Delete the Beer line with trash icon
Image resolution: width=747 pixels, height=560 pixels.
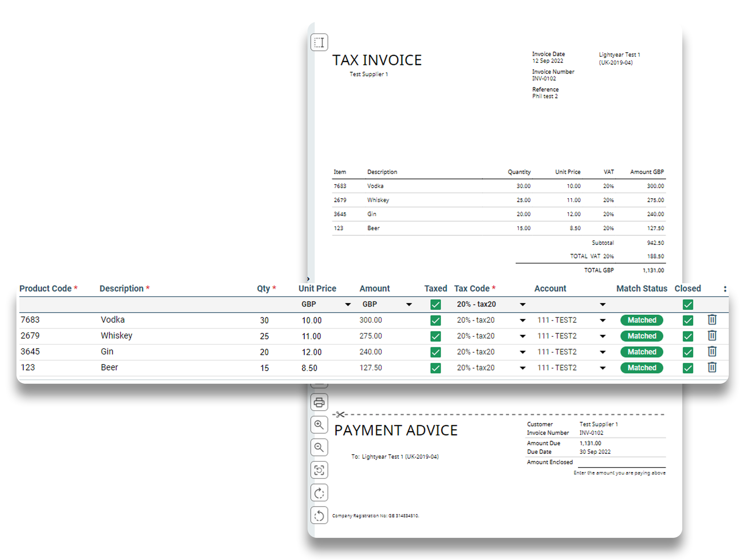tap(712, 368)
